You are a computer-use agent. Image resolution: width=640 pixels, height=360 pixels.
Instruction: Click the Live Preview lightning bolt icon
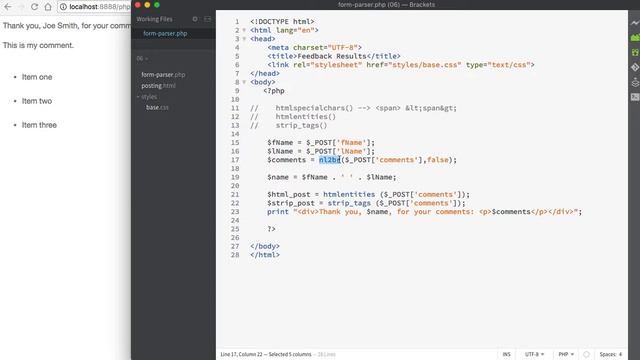point(635,23)
